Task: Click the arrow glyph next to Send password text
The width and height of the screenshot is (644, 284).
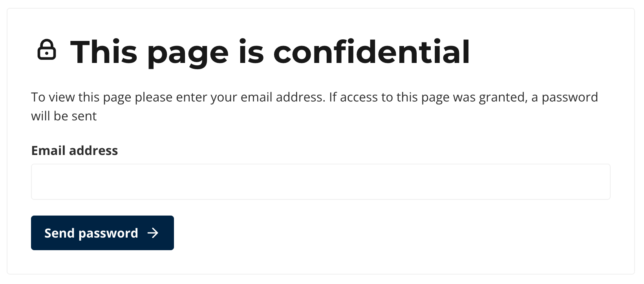Action: pyautogui.click(x=153, y=233)
